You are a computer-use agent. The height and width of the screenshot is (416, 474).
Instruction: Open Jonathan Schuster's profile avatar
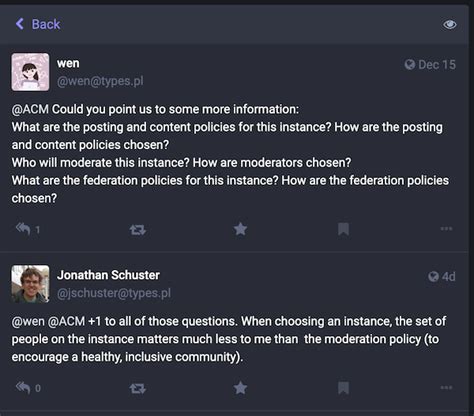pos(30,284)
